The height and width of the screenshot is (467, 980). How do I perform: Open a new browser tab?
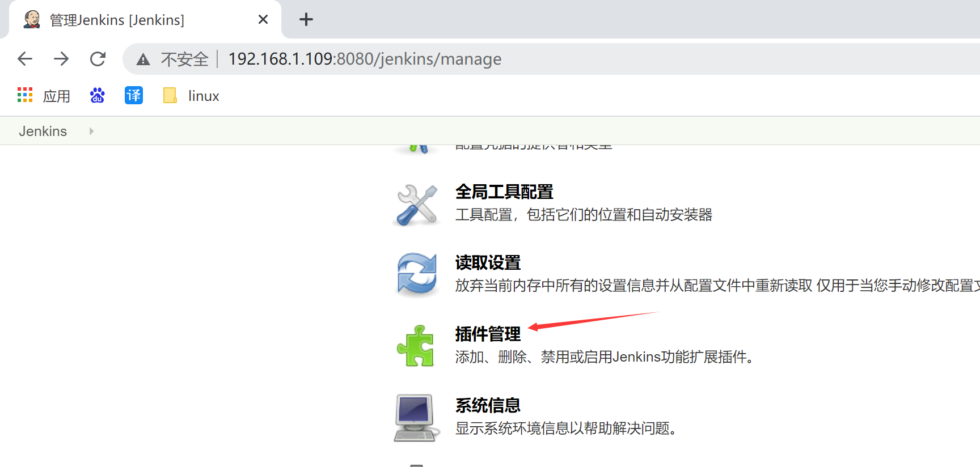(x=306, y=20)
